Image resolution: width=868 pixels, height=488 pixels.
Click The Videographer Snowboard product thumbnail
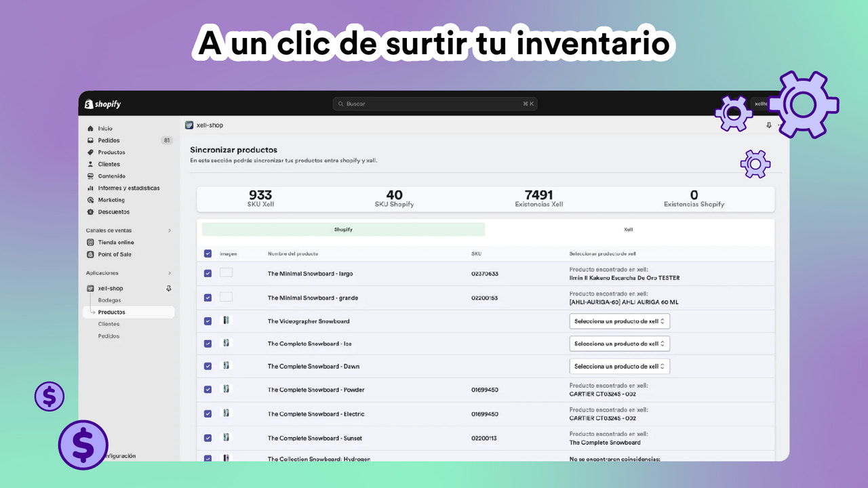[226, 321]
